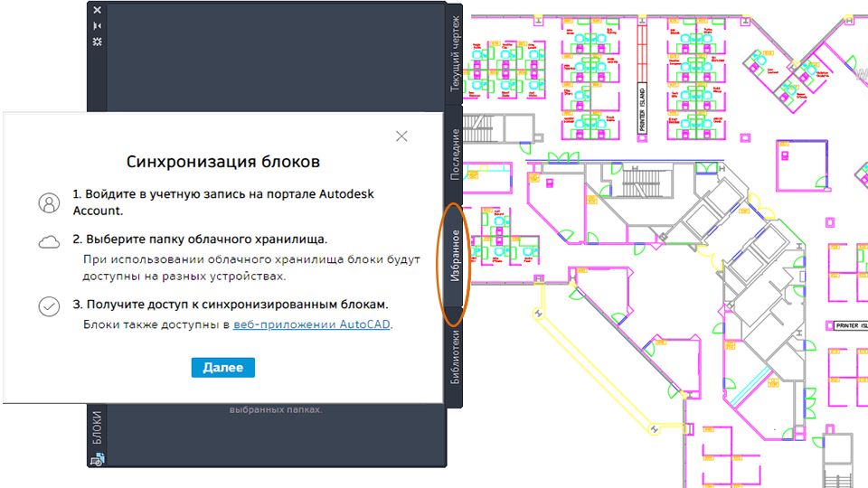
Task: Open the веб-приложении AutoCAD link
Action: pos(312,324)
